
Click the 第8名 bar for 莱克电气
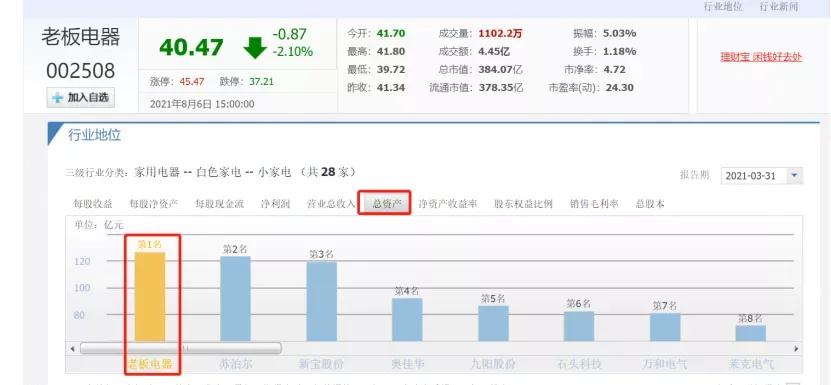click(x=750, y=333)
